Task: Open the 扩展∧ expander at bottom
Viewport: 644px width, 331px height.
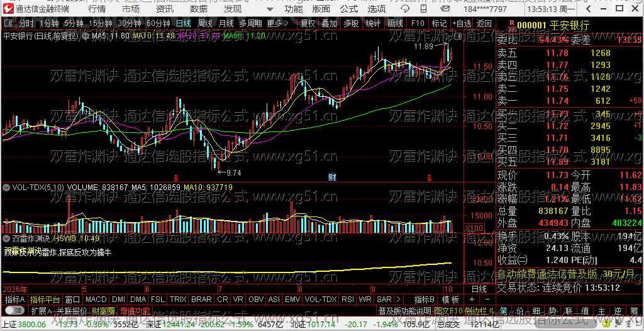Action: coord(41,310)
